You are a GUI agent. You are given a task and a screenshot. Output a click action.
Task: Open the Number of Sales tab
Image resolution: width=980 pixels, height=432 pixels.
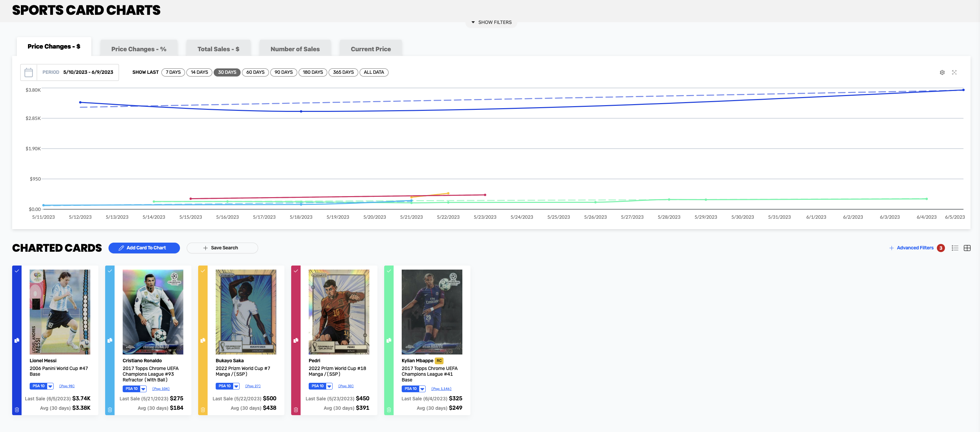tap(295, 49)
